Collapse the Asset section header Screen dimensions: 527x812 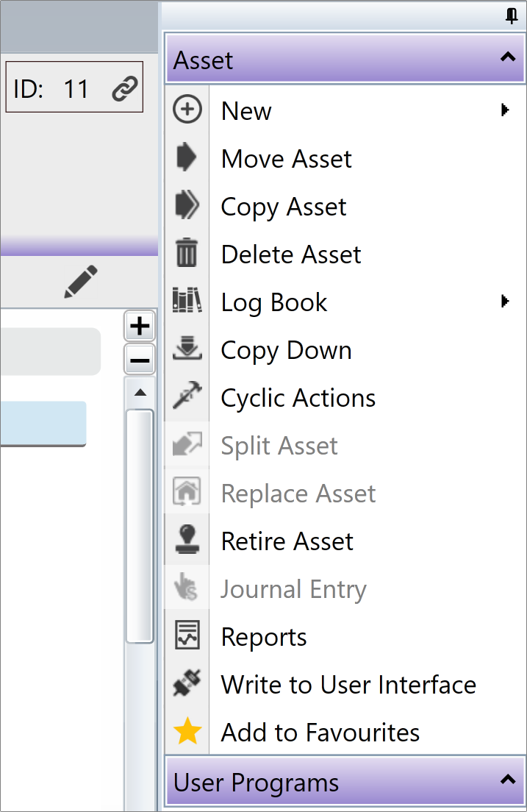tap(508, 57)
